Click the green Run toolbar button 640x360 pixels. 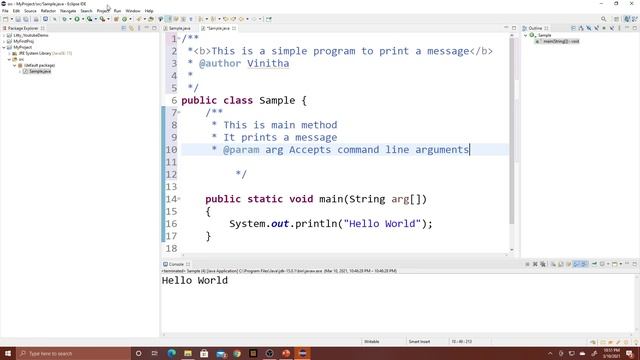(x=77, y=19)
